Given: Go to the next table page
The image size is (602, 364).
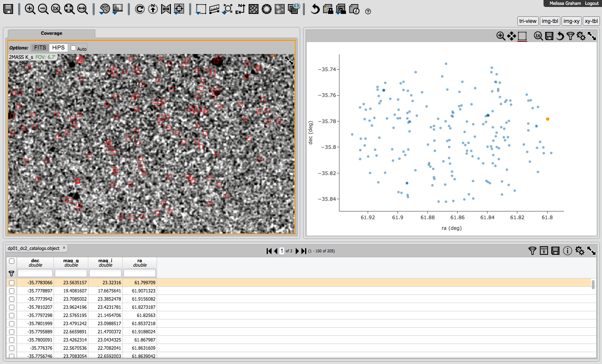Looking at the screenshot, I should tap(297, 251).
